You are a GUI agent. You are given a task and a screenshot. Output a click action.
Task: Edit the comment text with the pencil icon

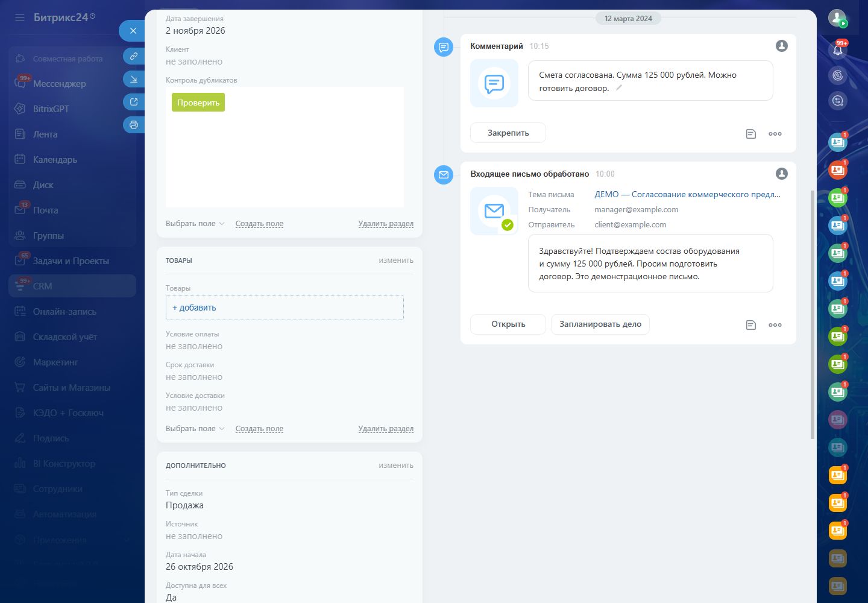[x=619, y=88]
